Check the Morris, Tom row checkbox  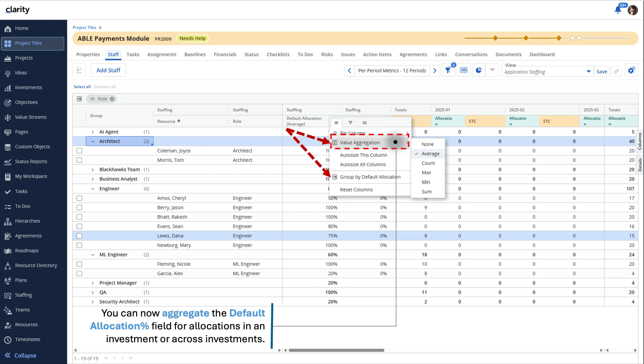[79, 160]
